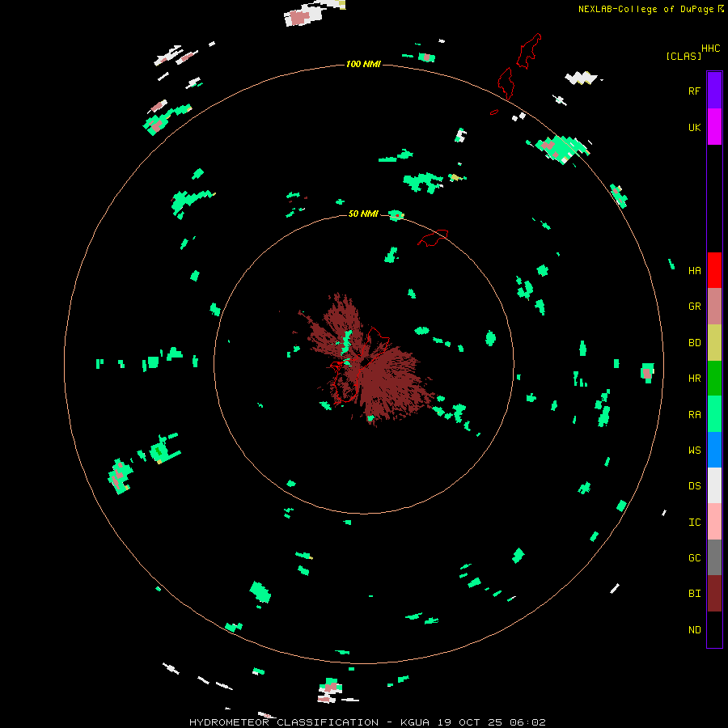
Task: Click the WS blue legend swatch
Action: pos(714,450)
